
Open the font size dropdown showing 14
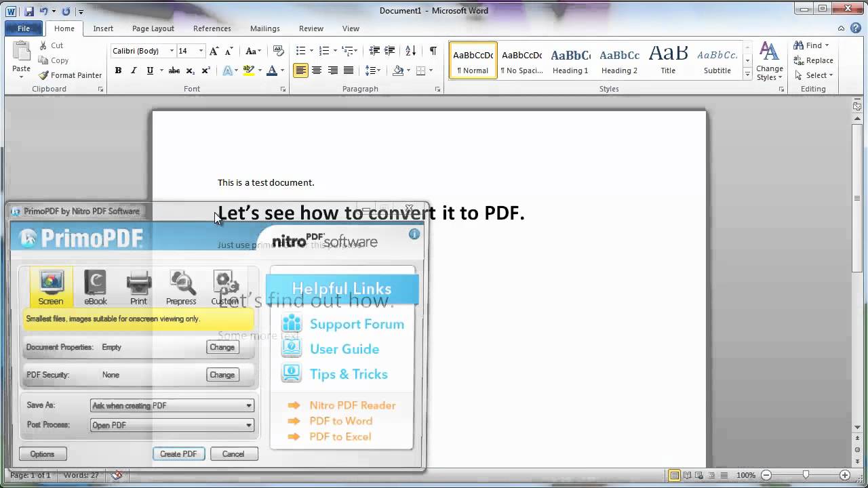click(201, 51)
